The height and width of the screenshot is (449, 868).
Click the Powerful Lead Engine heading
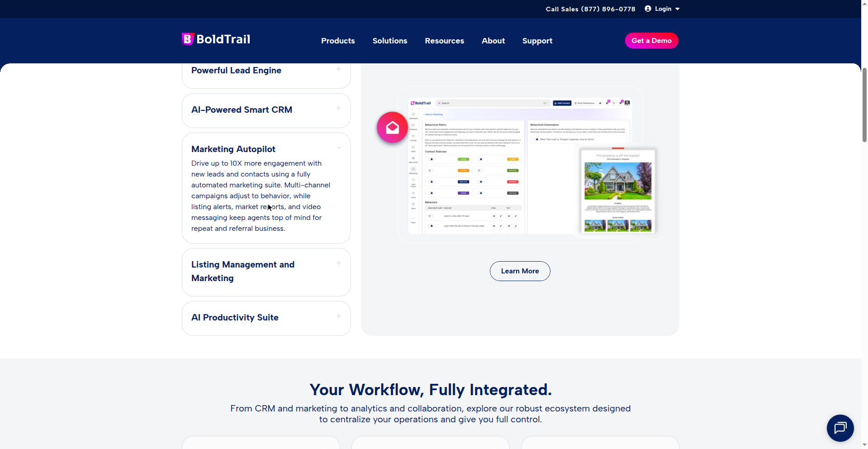236,70
